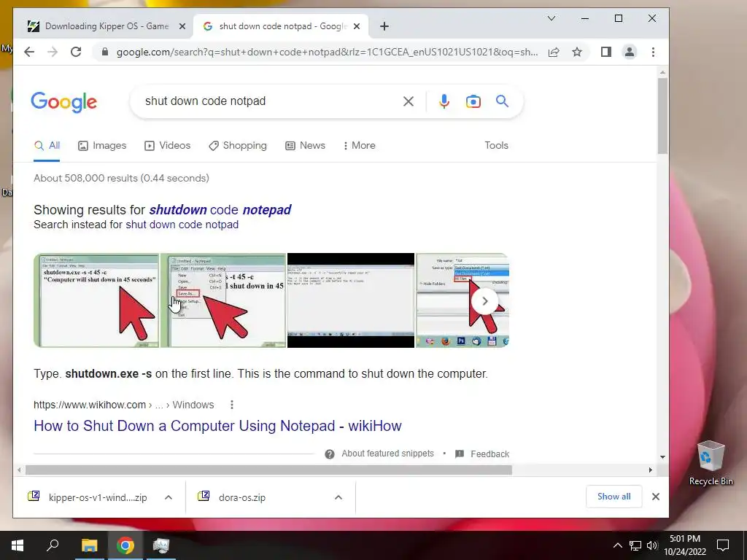This screenshot has height=560, width=747.
Task: Open first thumbnail with shutdown.exe text
Action: pyautogui.click(x=96, y=300)
